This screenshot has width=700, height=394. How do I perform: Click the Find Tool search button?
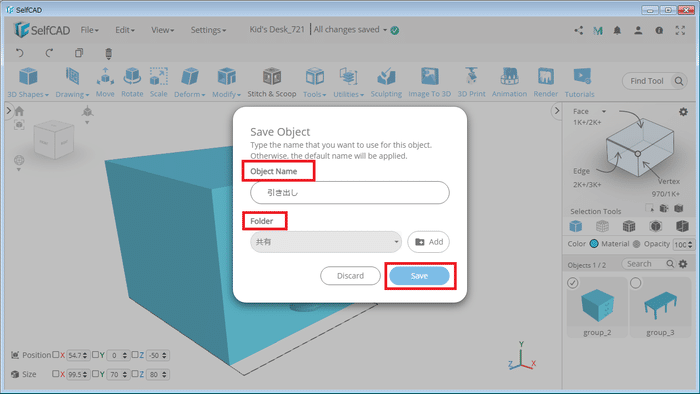pos(679,81)
